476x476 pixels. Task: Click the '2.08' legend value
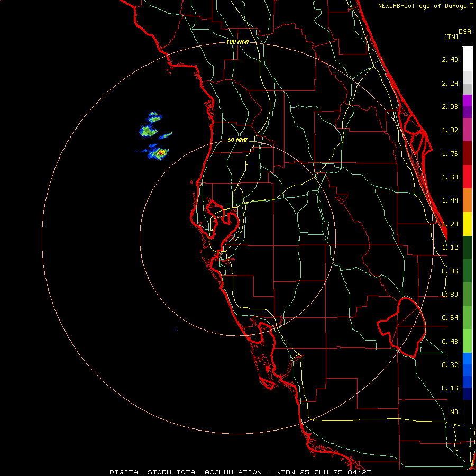450,106
